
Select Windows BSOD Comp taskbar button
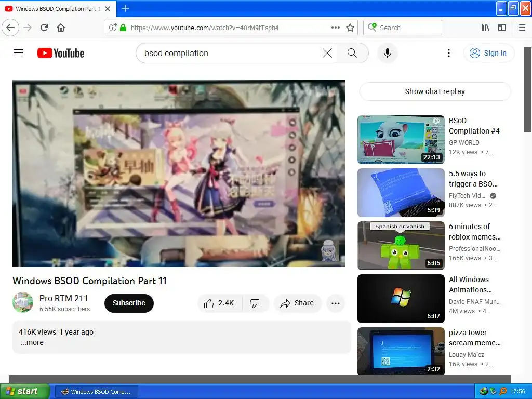pos(96,392)
